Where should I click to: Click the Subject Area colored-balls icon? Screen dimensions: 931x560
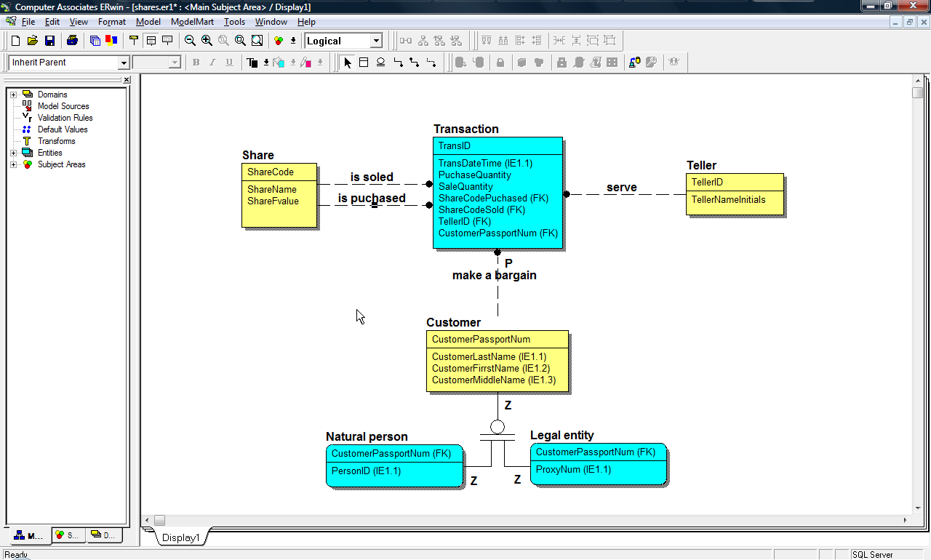[x=279, y=41]
